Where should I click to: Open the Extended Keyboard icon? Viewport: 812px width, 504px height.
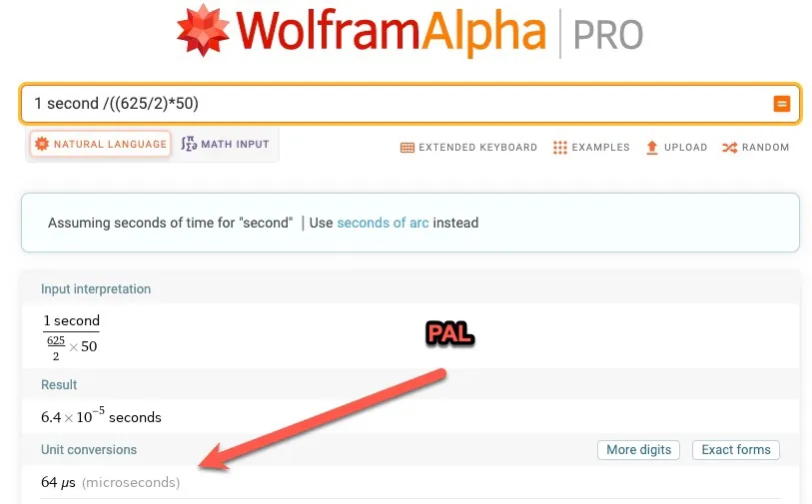407,148
